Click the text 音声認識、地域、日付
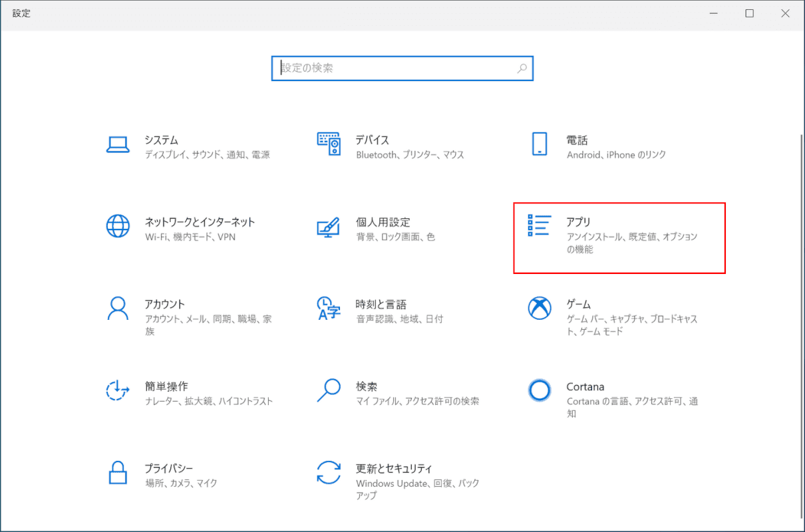The image size is (805, 532). (399, 319)
